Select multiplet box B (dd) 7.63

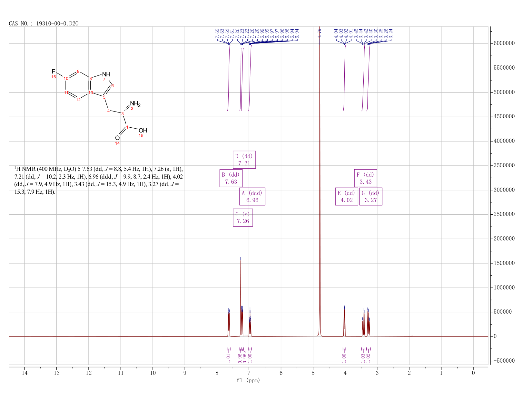point(231,178)
